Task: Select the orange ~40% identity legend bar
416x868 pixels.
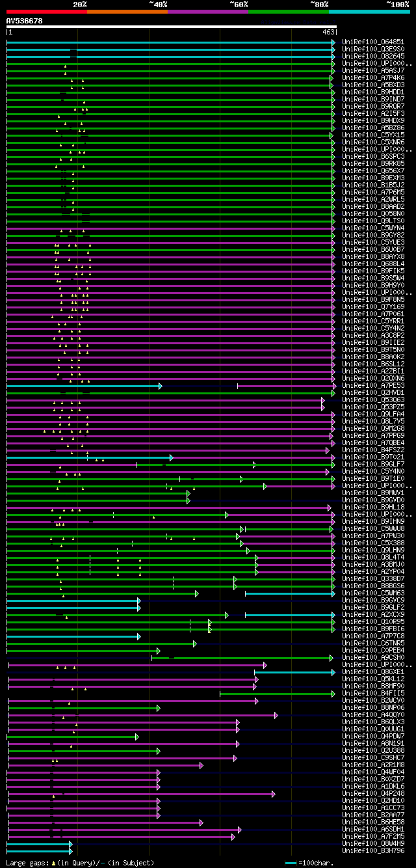Action: [x=127, y=12]
